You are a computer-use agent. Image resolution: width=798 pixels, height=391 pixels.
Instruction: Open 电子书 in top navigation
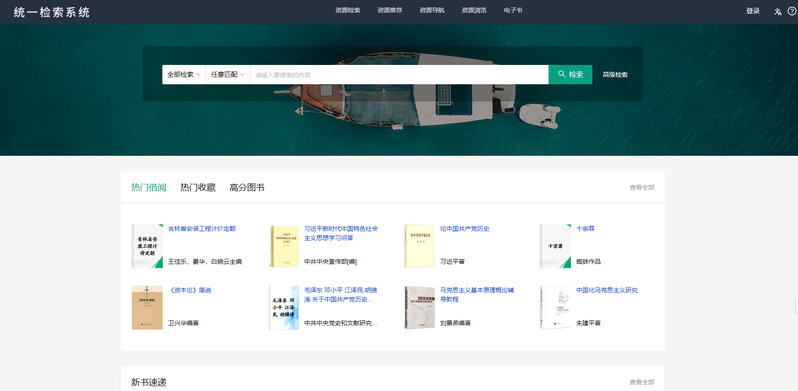point(512,11)
